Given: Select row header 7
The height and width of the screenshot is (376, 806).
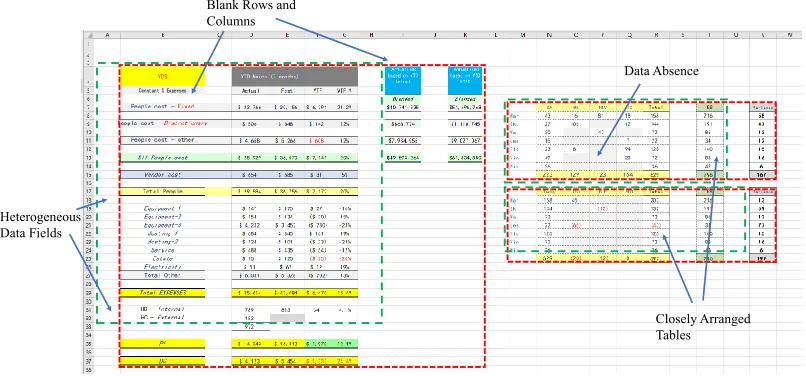Looking at the screenshot, I should 88,107.
